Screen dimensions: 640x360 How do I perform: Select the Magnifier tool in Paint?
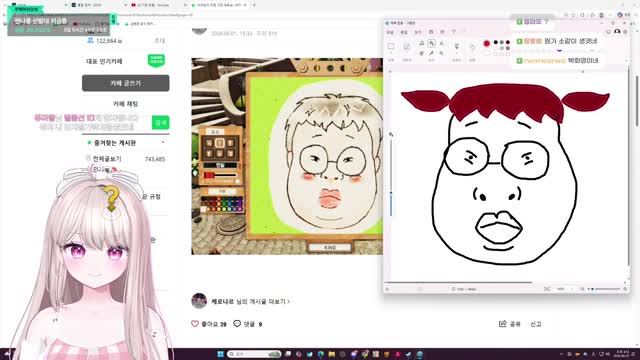[x=441, y=53]
